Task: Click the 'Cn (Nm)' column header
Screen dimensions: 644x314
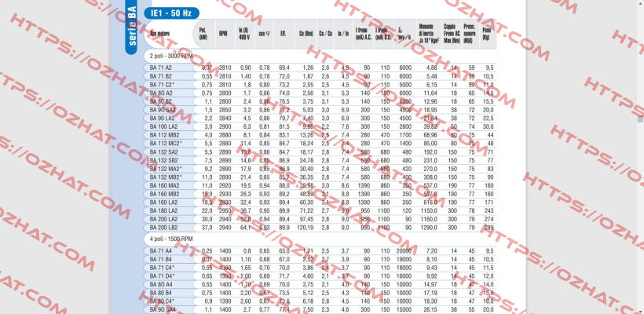Action: point(306,34)
